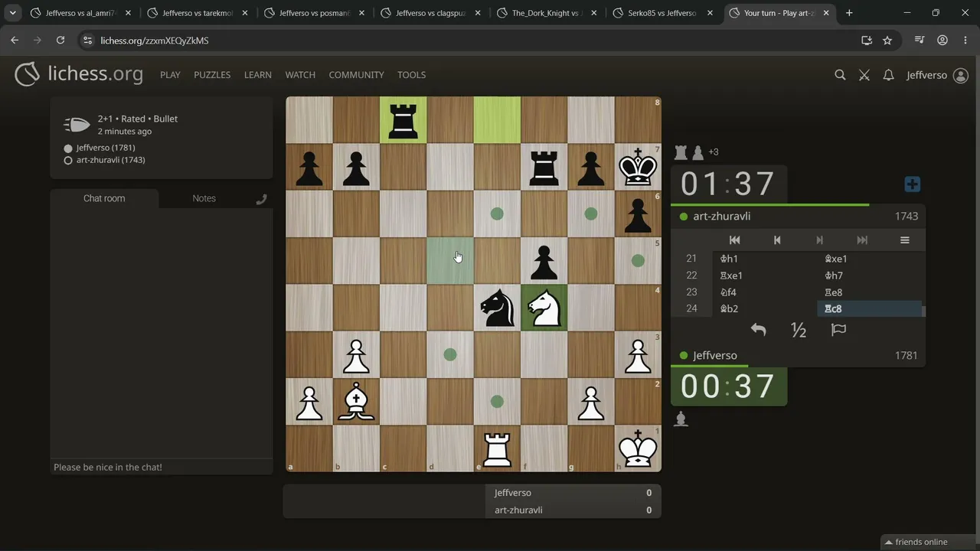Move the knight to d3 dot

pos(450,355)
